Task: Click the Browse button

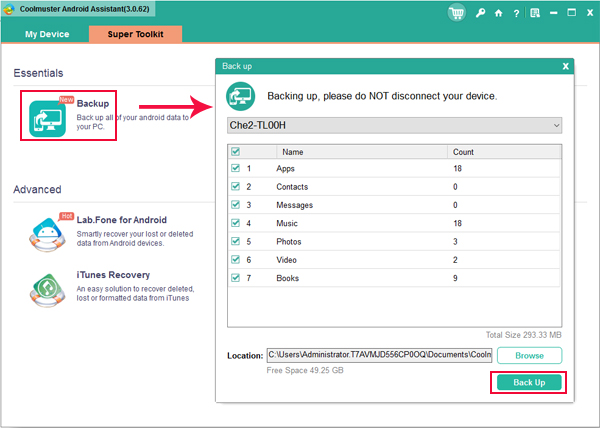Action: [x=530, y=355]
